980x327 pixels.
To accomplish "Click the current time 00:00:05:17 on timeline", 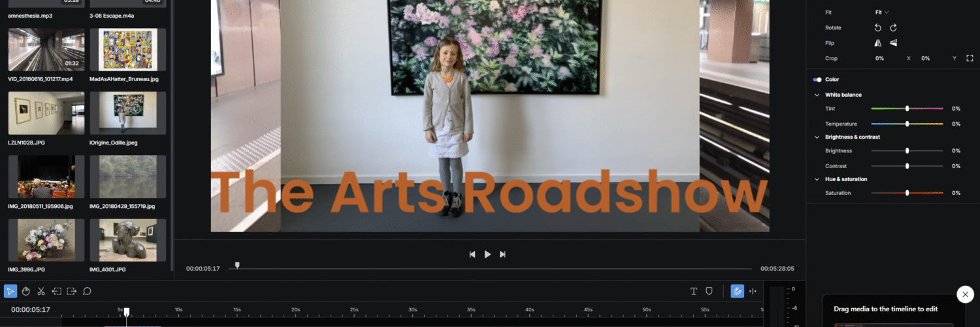I will pos(31,310).
